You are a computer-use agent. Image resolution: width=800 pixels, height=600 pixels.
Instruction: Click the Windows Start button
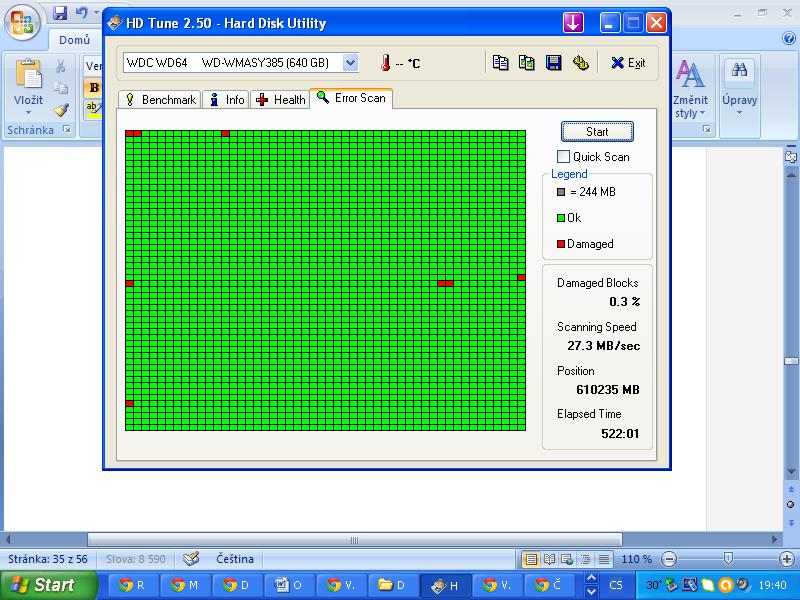coord(42,585)
